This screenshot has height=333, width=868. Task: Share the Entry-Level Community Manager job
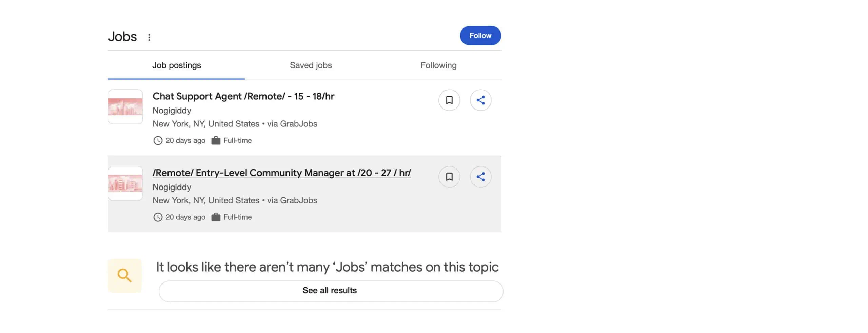coord(480,177)
